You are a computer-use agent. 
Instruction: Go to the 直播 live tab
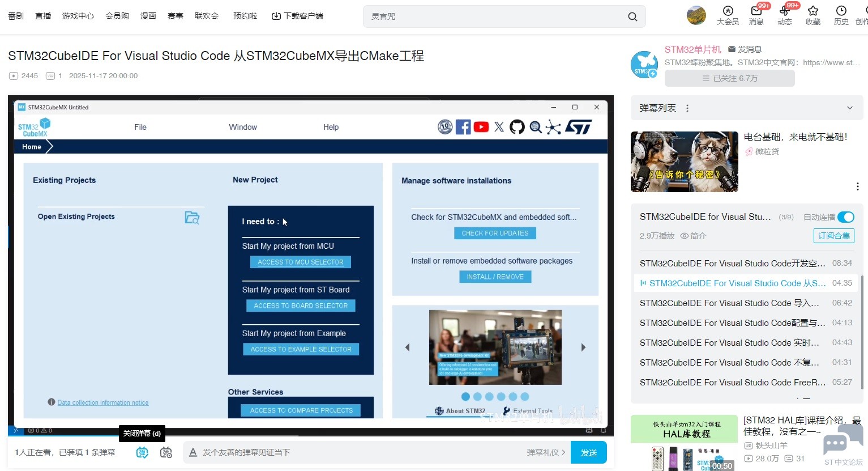tap(43, 16)
